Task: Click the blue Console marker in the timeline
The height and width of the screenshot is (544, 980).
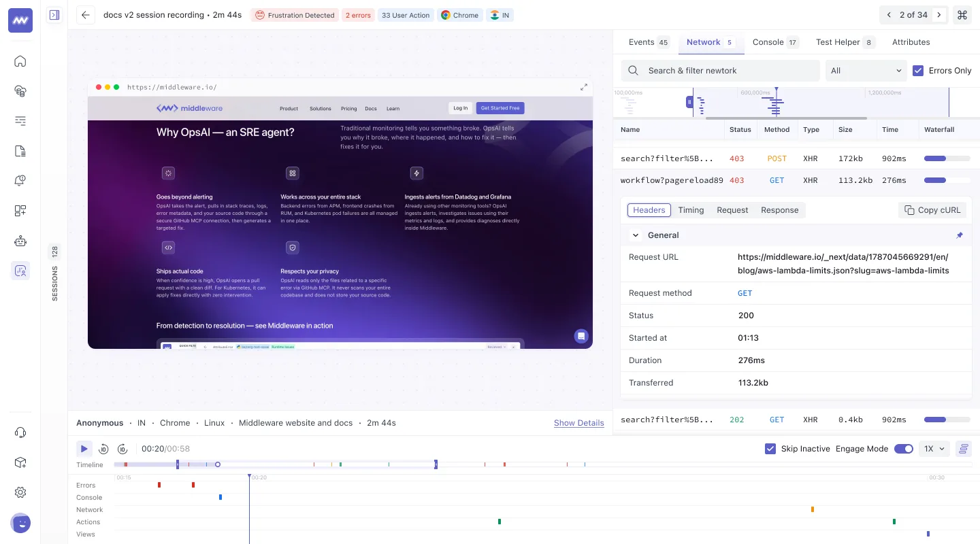Action: [220, 497]
